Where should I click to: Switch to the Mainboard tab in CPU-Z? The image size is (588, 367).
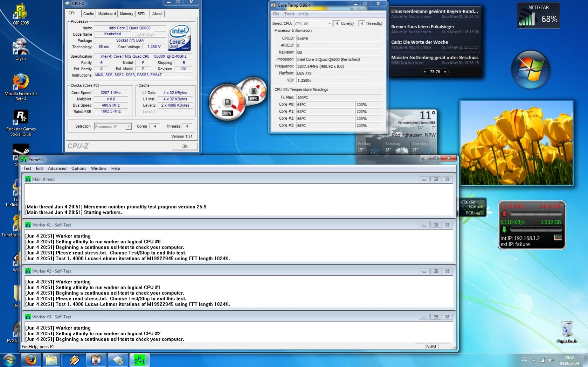tap(107, 14)
